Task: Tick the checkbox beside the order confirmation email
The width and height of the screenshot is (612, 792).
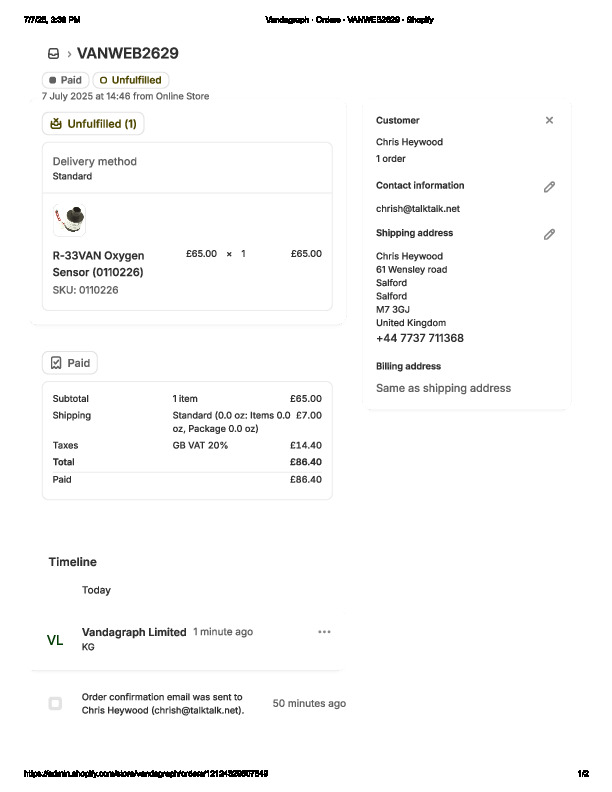Action: [x=55, y=703]
